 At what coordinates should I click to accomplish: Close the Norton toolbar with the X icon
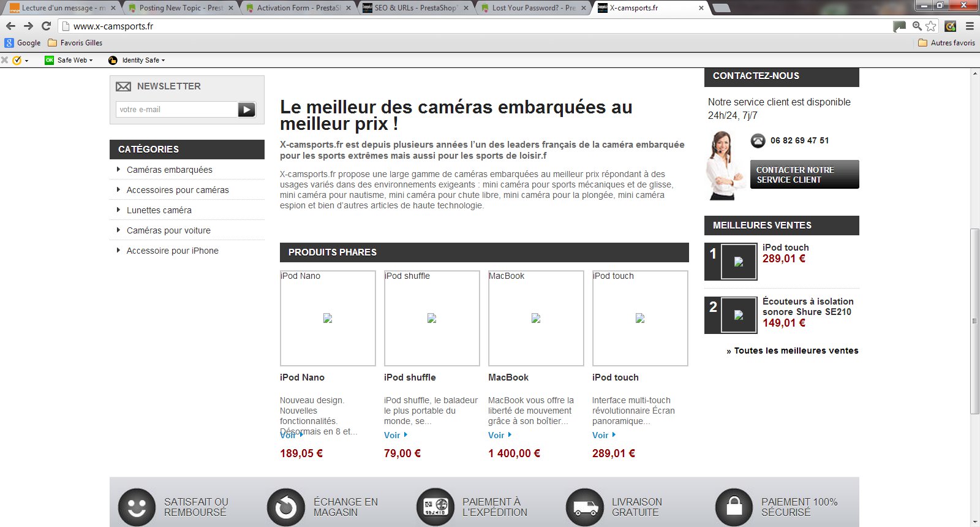[4, 60]
